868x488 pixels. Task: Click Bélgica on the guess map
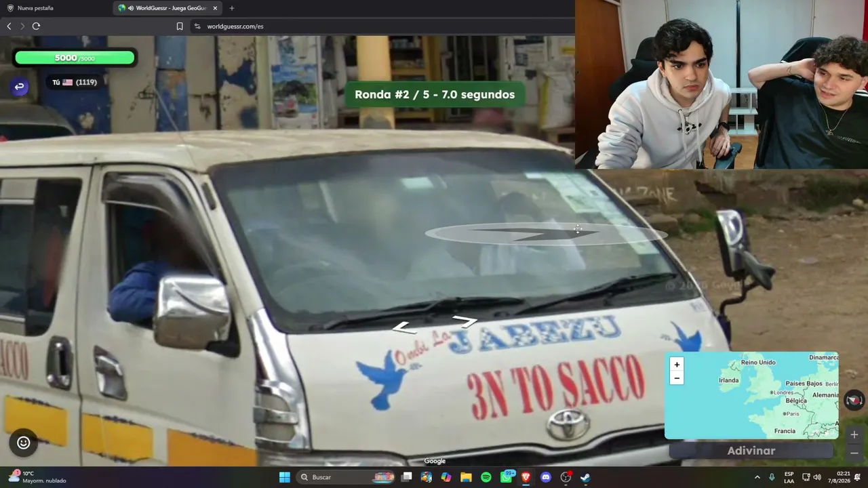point(796,401)
